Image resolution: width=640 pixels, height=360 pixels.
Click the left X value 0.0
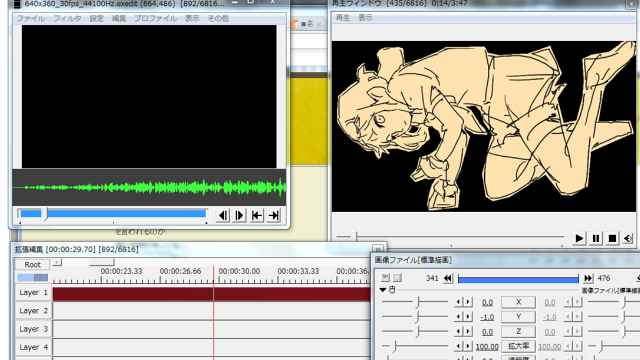tap(487, 302)
